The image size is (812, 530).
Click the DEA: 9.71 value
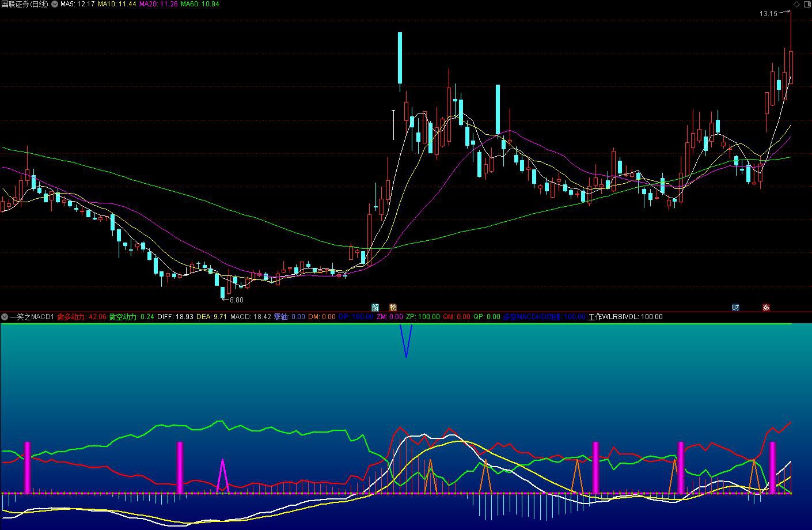pyautogui.click(x=212, y=317)
